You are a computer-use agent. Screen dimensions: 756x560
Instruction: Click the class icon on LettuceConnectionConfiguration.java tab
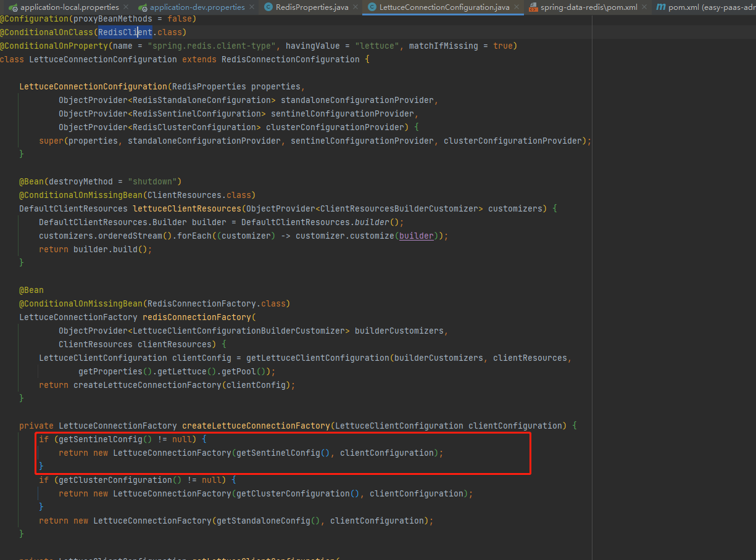coord(373,7)
